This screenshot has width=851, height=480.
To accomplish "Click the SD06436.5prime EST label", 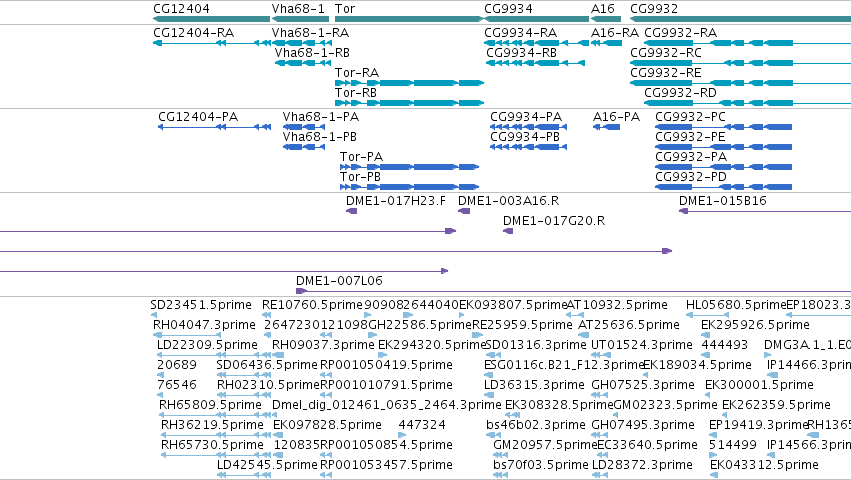I will (x=267, y=365).
